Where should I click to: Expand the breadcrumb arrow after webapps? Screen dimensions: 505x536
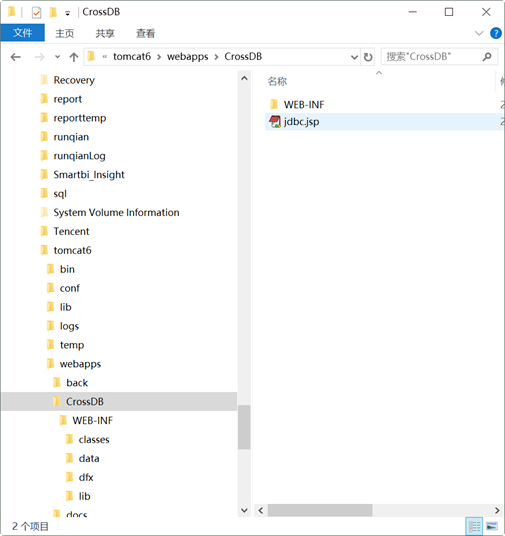pos(216,57)
